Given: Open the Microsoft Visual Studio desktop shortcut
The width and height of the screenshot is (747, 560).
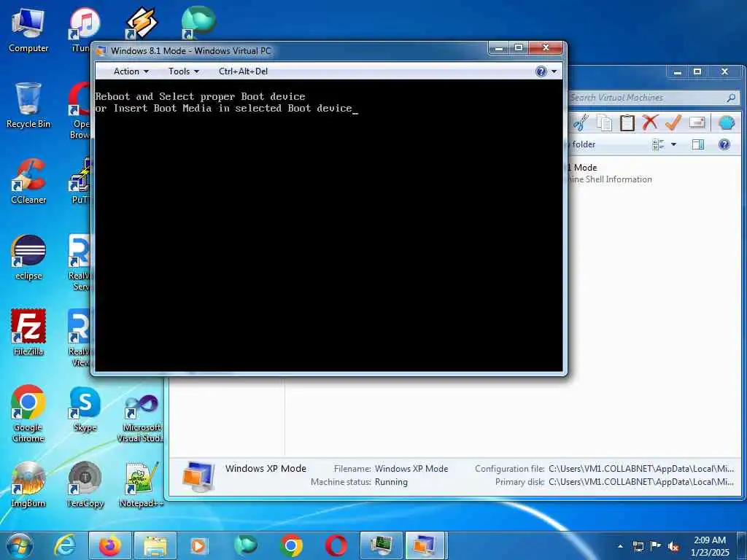Looking at the screenshot, I should click(142, 418).
